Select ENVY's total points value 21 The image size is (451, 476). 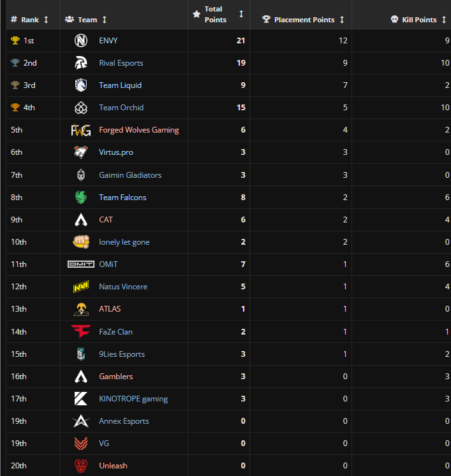(x=240, y=40)
